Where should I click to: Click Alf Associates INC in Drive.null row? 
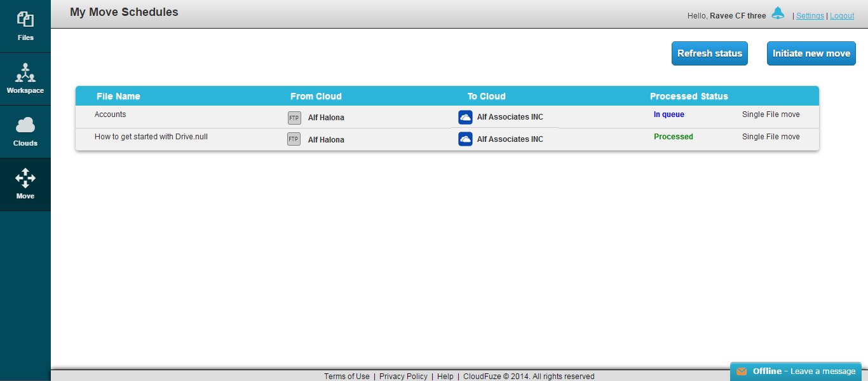(510, 139)
